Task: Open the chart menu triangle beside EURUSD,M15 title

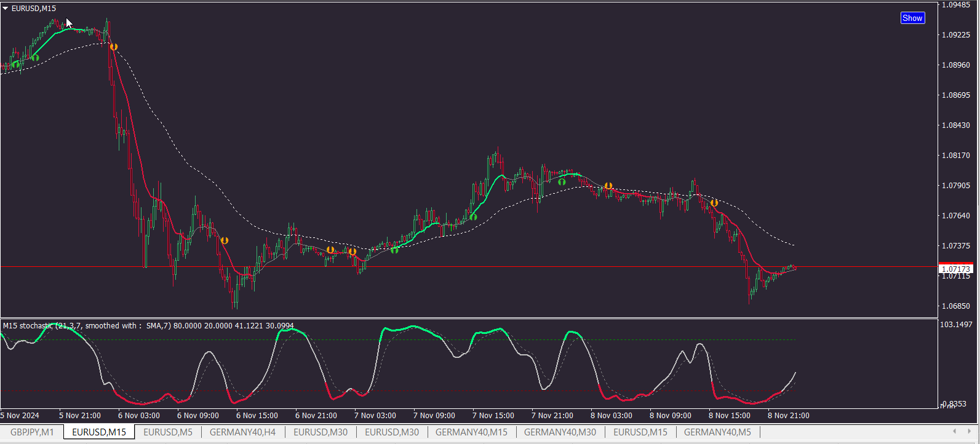Action: coord(6,9)
